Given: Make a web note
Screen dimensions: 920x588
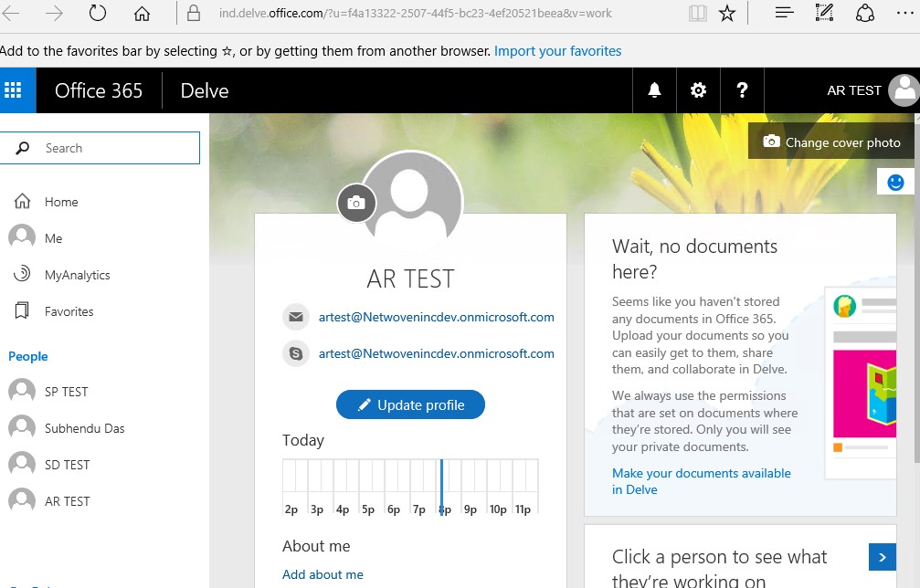Looking at the screenshot, I should pyautogui.click(x=824, y=13).
